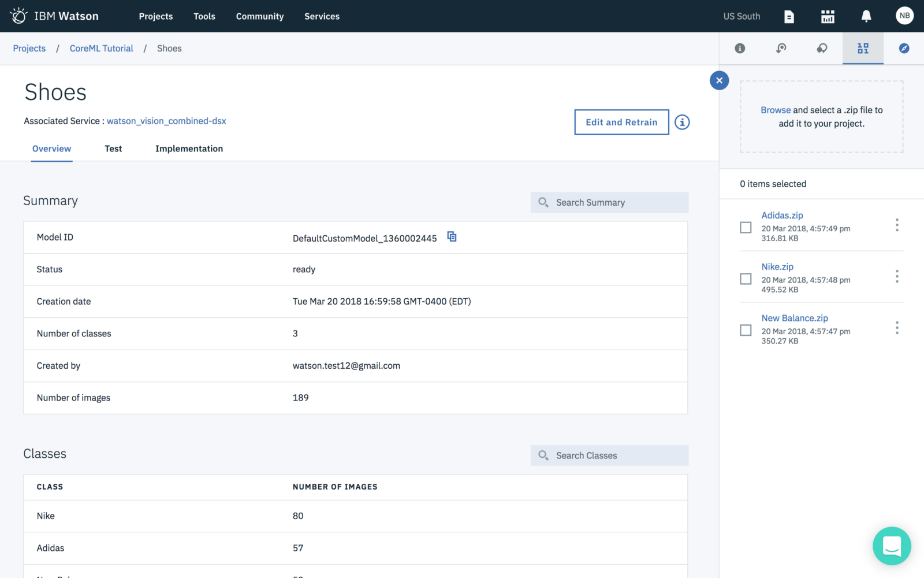
Task: Expand the three-dot menu for Nike.zip
Action: click(x=897, y=276)
